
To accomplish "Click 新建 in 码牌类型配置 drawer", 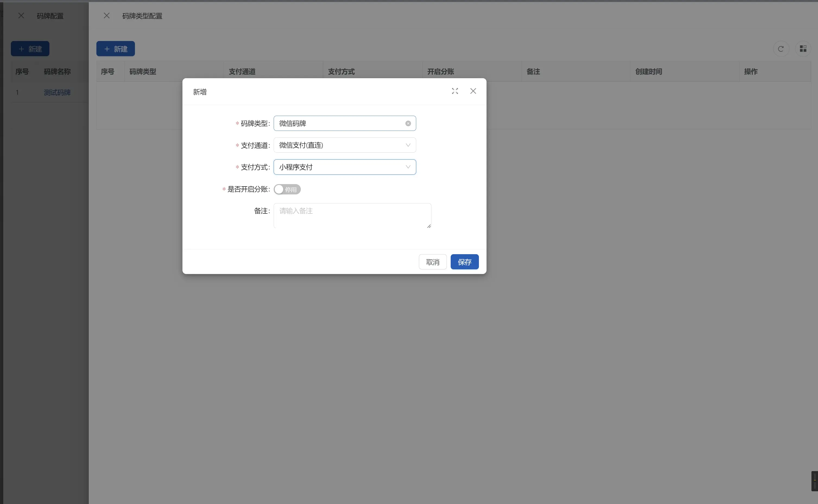I will click(x=116, y=49).
